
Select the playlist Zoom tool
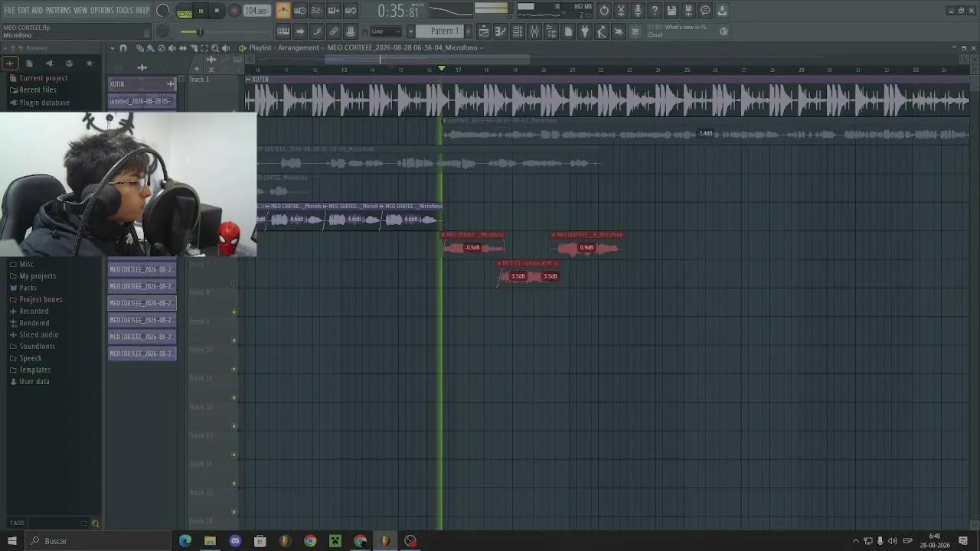[x=215, y=48]
